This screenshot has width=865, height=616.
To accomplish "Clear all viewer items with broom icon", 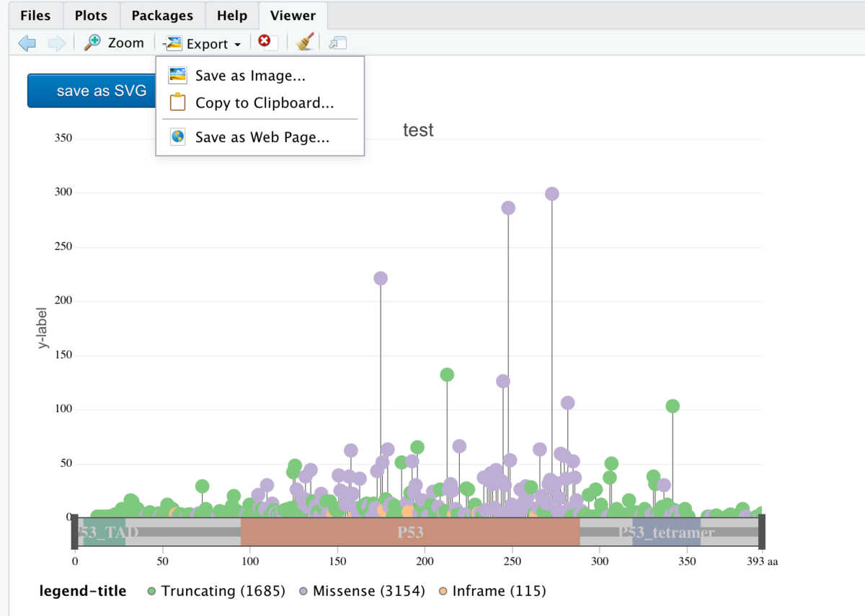I will [306, 43].
